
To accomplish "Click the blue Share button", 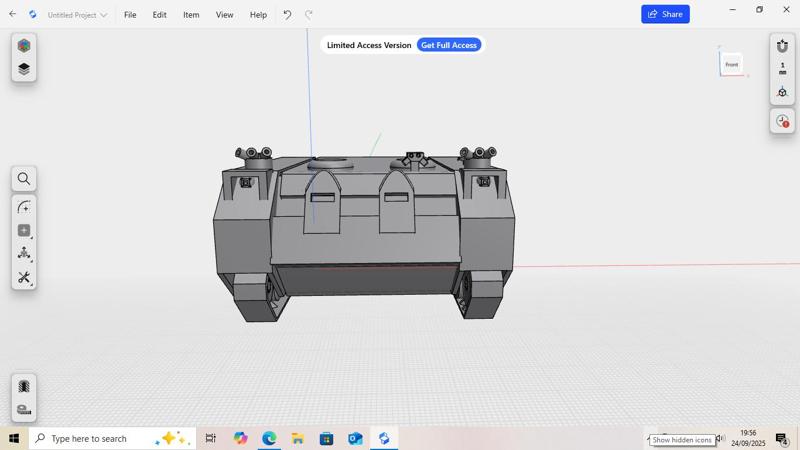I will (665, 14).
